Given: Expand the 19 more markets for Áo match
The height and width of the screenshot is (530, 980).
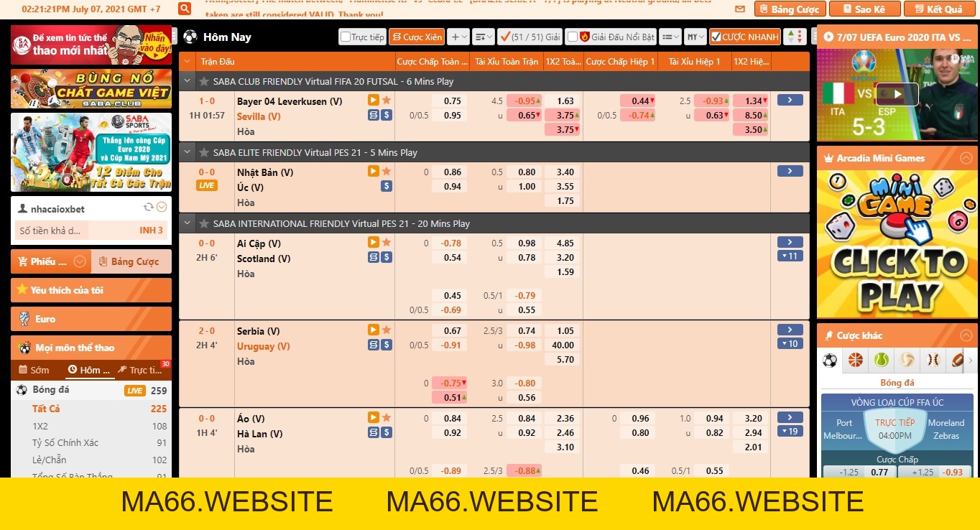Looking at the screenshot, I should pos(790,432).
